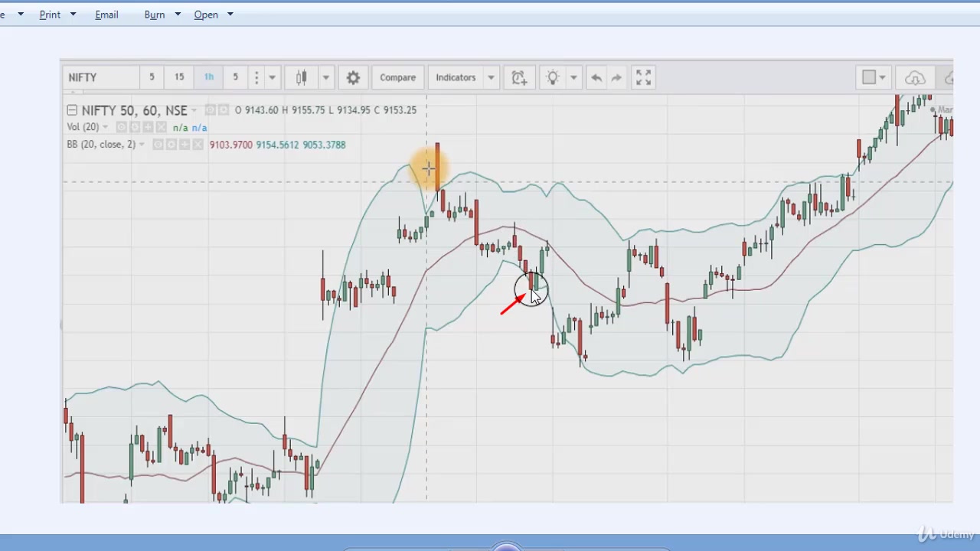980x551 pixels.
Task: Open the dropdown arrow beside the candlestick icon
Action: click(325, 77)
